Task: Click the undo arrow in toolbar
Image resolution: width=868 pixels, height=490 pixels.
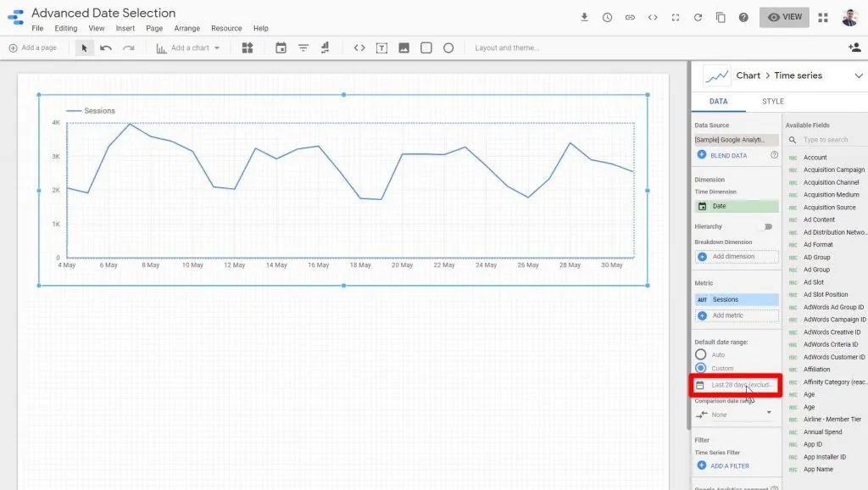Action: point(106,48)
